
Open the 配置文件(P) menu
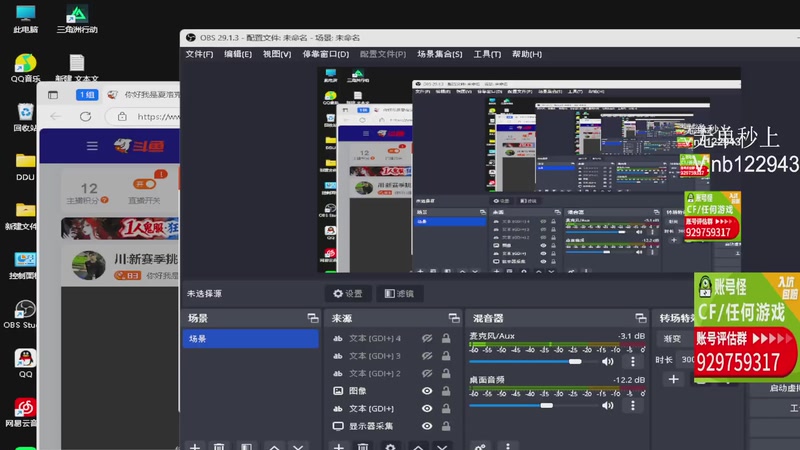[x=383, y=54]
